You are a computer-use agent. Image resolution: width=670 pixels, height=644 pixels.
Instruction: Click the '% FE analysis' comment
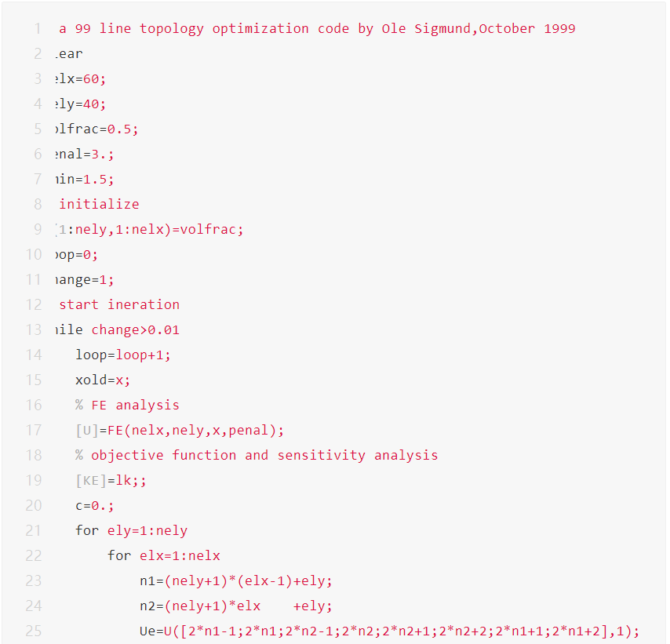click(x=127, y=406)
